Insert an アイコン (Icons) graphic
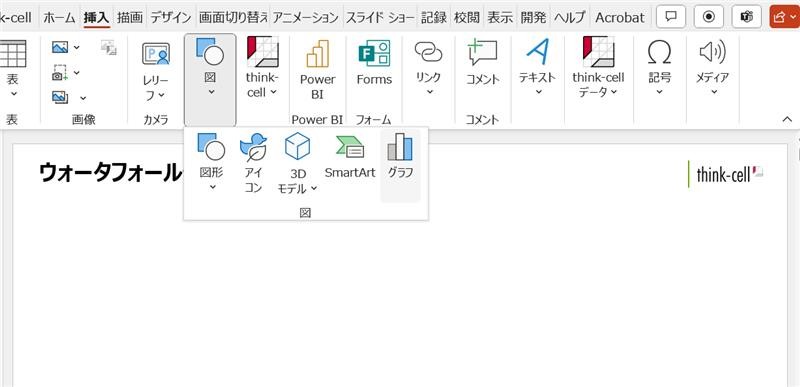This screenshot has height=387, width=800. click(x=253, y=163)
